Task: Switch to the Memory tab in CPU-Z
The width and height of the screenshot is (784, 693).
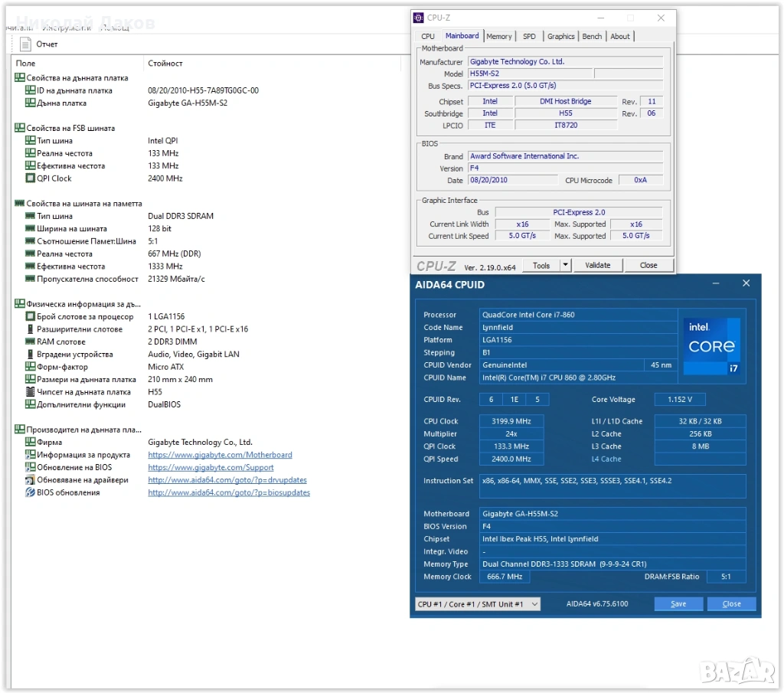Action: click(x=499, y=36)
